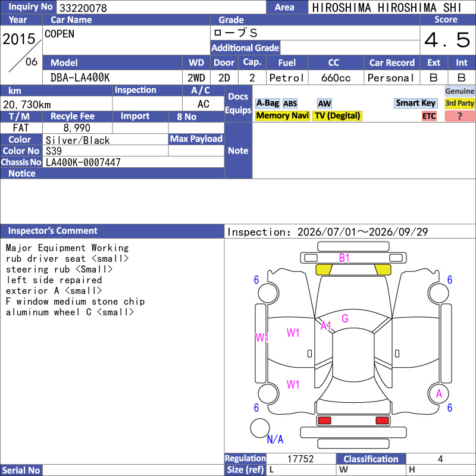Click the 3rd Party yellow label
The width and height of the screenshot is (476, 476).
click(x=459, y=104)
